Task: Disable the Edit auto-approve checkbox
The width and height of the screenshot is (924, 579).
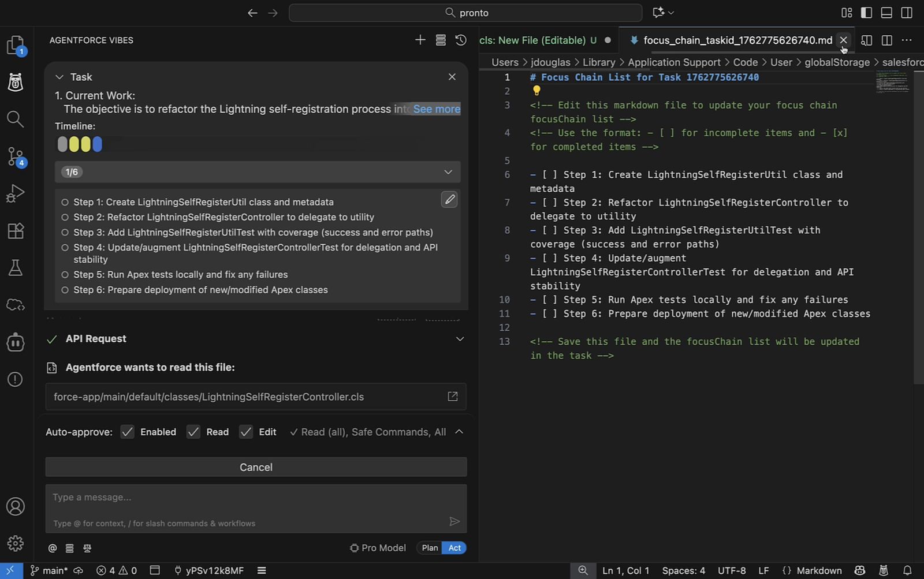Action: tap(247, 431)
